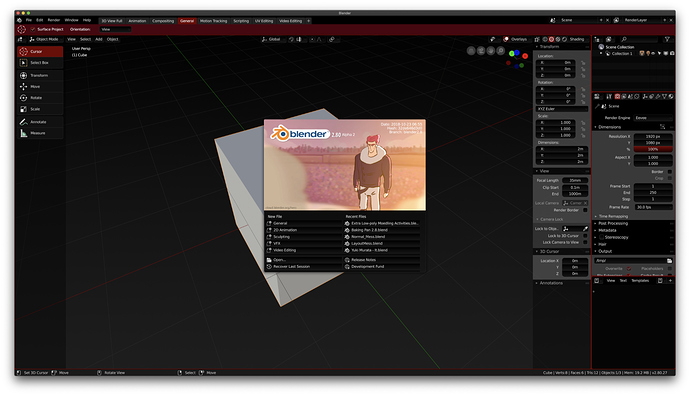The image size is (690, 395).
Task: Click the Clip Start 0.1m value field
Action: (575, 187)
